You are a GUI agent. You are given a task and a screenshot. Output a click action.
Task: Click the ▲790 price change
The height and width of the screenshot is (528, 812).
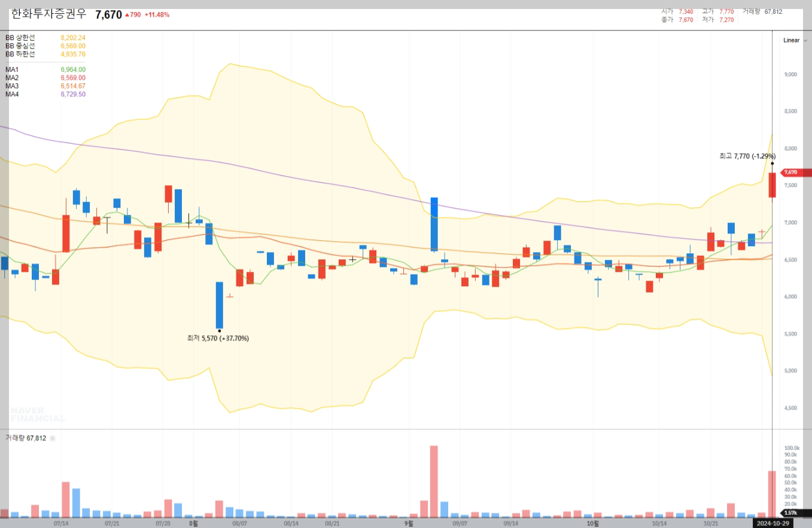pos(133,14)
